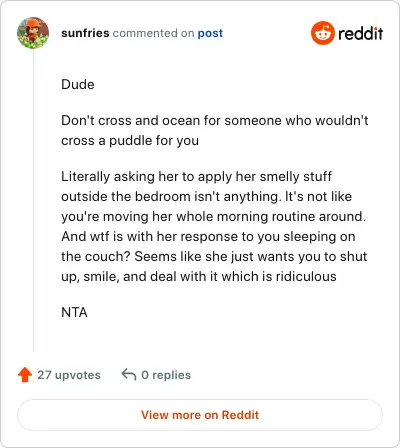This screenshot has width=400, height=448.
Task: Click the "Dude" comment line
Action: pyautogui.click(x=78, y=84)
